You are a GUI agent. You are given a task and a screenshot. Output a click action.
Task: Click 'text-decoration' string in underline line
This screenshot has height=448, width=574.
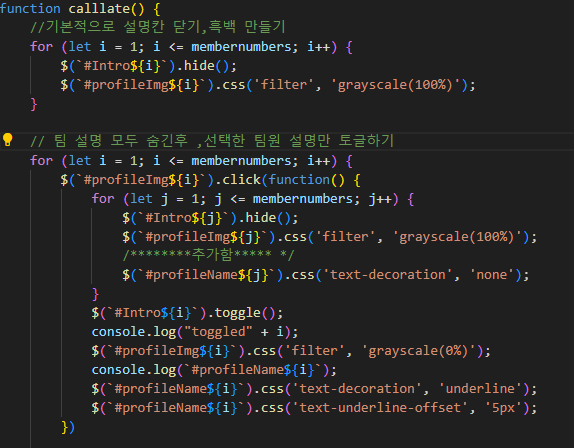coord(357,389)
